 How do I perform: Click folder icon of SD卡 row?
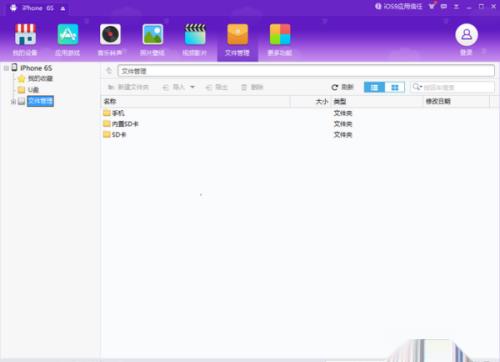pos(107,134)
